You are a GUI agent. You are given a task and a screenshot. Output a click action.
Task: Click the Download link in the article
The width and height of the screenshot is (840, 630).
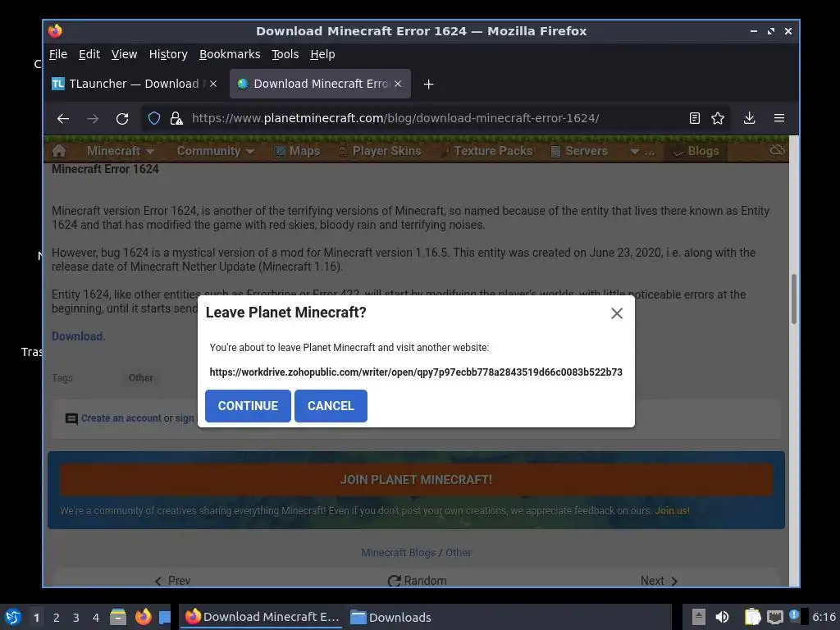(78, 336)
